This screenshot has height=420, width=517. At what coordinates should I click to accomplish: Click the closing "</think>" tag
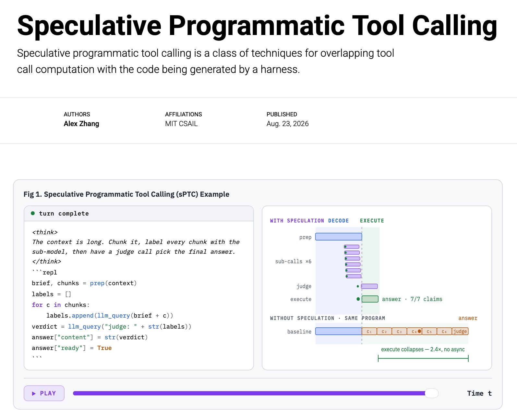[x=47, y=261]
